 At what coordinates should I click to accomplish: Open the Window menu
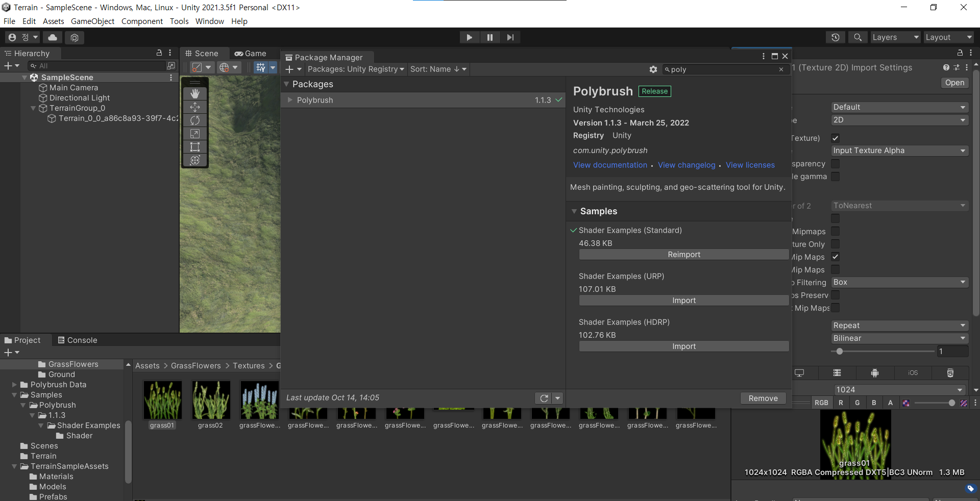[x=209, y=21]
